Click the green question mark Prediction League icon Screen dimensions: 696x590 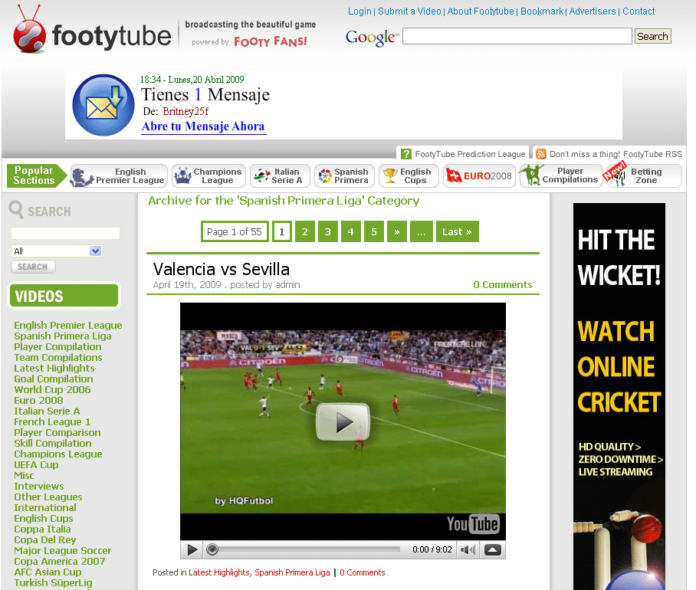(406, 154)
